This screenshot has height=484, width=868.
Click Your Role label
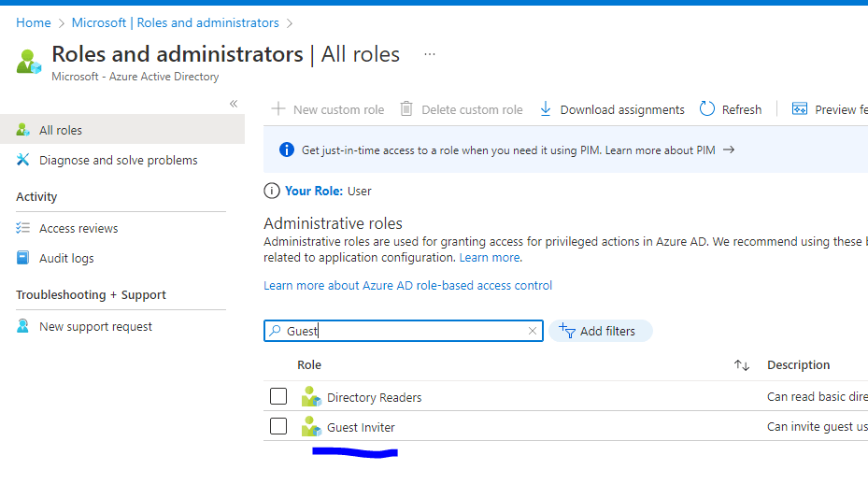click(314, 191)
